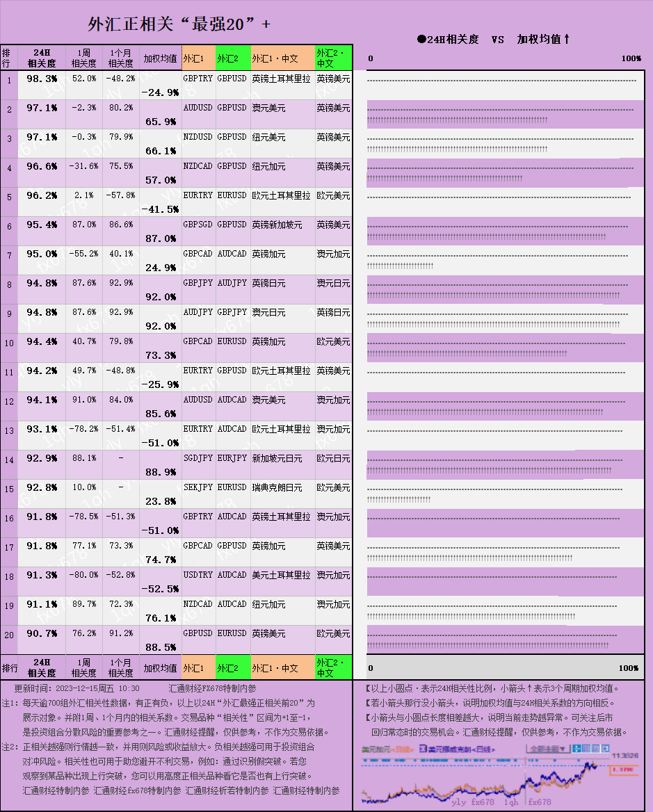Click the 91.1% correlation value
This screenshot has width=653, height=812.
tap(42, 604)
